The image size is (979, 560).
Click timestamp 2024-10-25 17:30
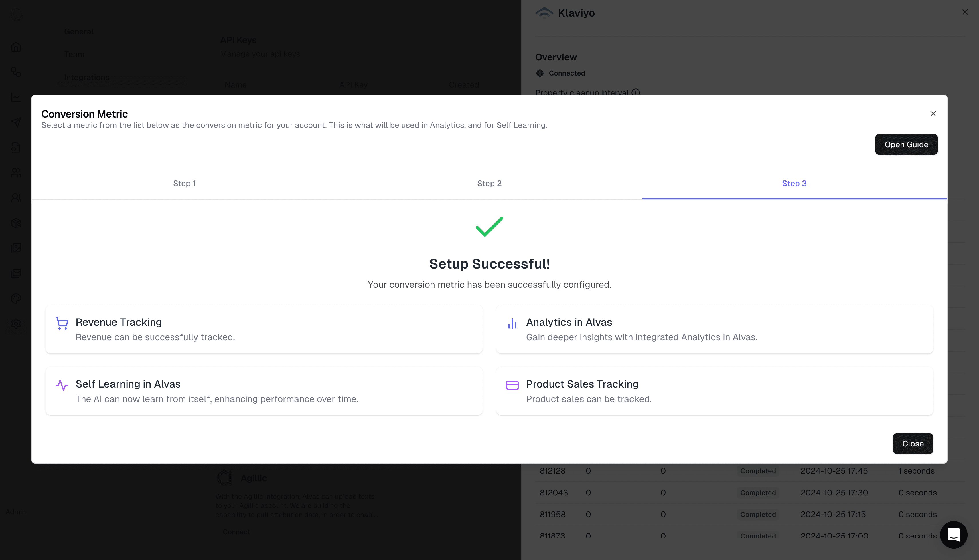pyautogui.click(x=834, y=492)
